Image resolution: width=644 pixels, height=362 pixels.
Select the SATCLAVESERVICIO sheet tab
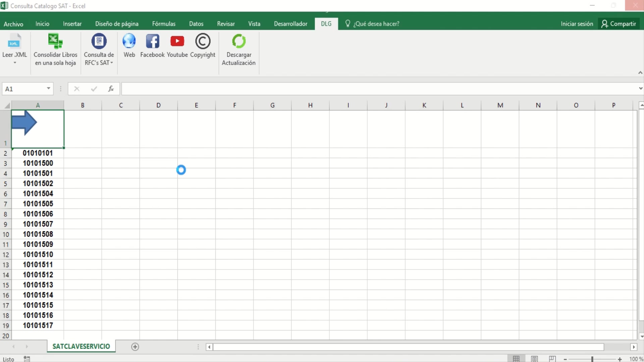(x=81, y=347)
